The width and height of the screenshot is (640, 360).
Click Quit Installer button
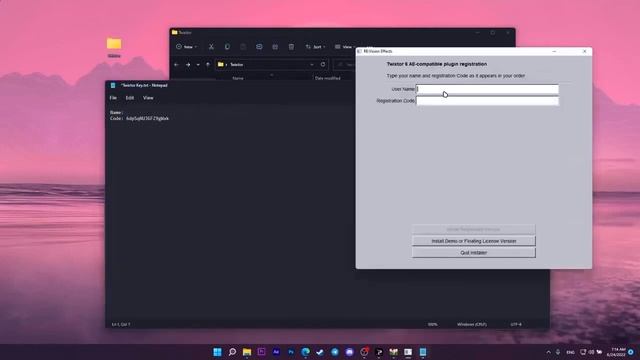point(473,253)
